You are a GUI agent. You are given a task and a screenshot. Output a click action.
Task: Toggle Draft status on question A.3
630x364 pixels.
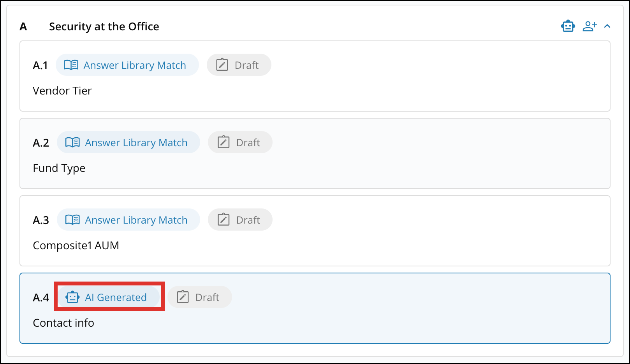click(240, 219)
